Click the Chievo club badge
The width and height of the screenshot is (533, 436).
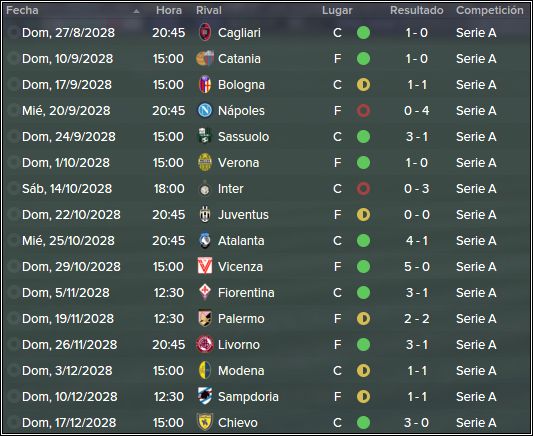coord(205,422)
